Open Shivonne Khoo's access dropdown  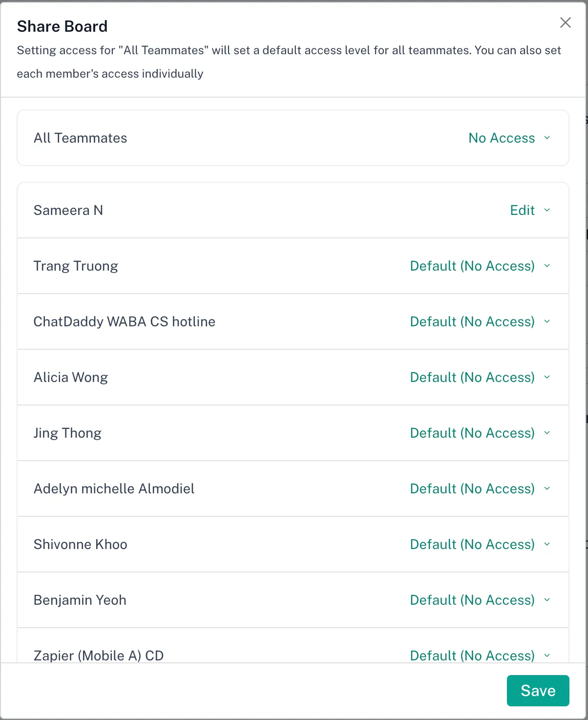click(x=472, y=545)
